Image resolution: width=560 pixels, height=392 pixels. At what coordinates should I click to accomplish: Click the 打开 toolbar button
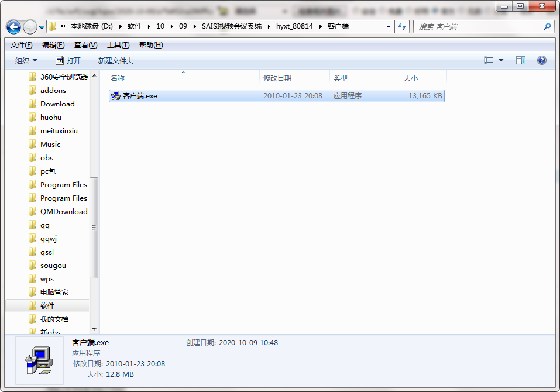point(68,61)
